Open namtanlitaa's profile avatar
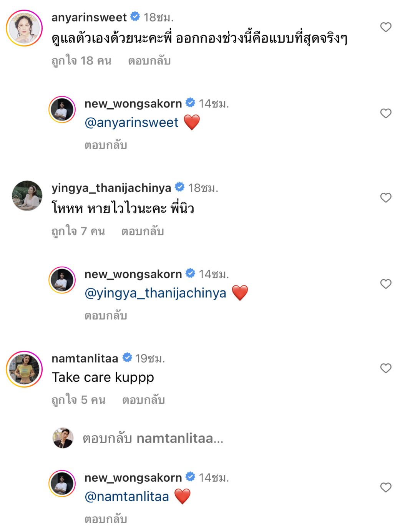Viewport: 415px width, 532px height. pyautogui.click(x=25, y=369)
